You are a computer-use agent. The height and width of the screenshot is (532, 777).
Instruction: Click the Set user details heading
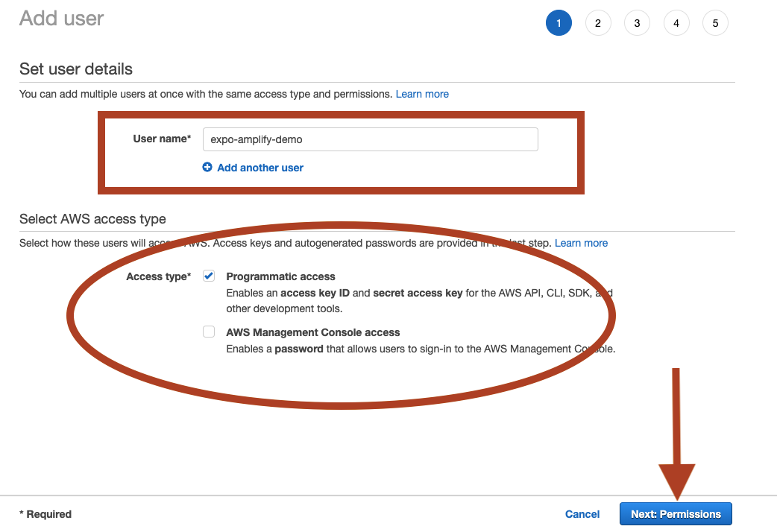click(75, 69)
